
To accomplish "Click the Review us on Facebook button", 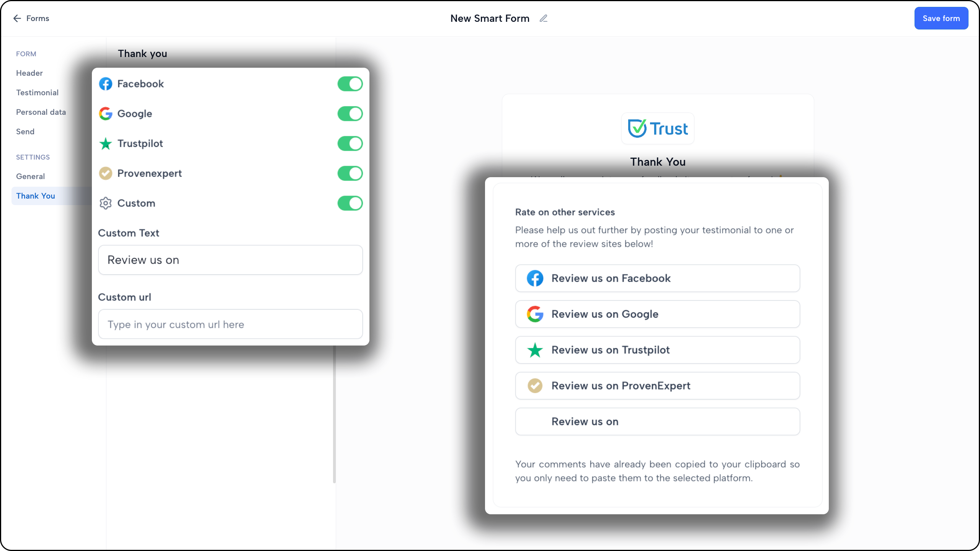I will click(x=658, y=278).
